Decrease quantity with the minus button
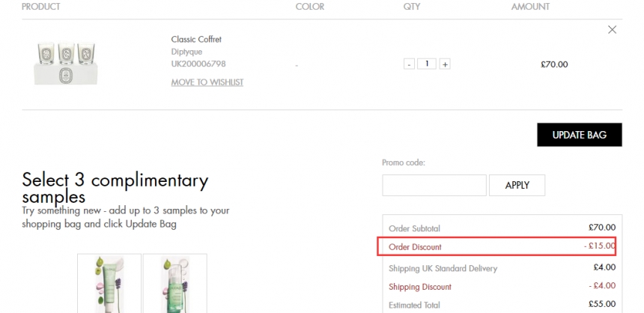Viewport: 644px width, 313px height. (409, 64)
